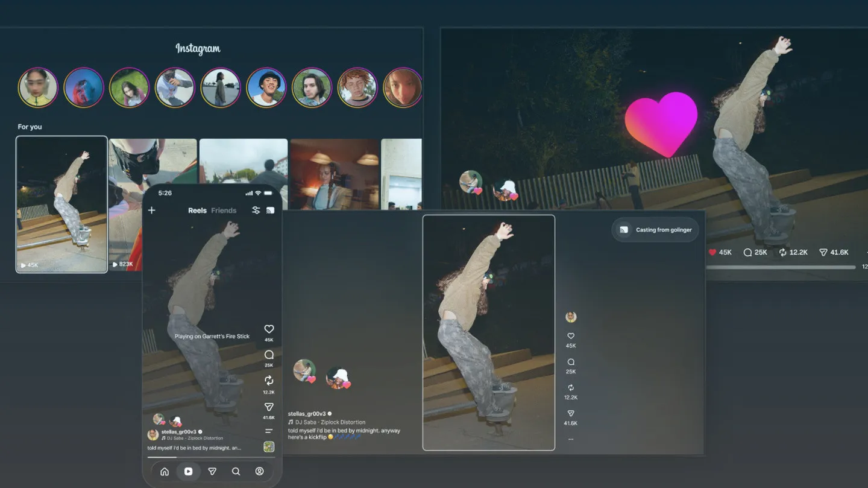Click the first friend reaction avatar in center panel
Viewport: 868px width, 488px height.
click(x=304, y=371)
